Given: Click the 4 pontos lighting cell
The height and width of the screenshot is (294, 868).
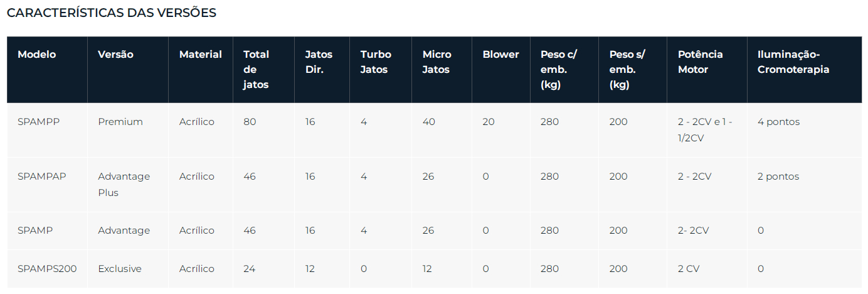Looking at the screenshot, I should 778,122.
